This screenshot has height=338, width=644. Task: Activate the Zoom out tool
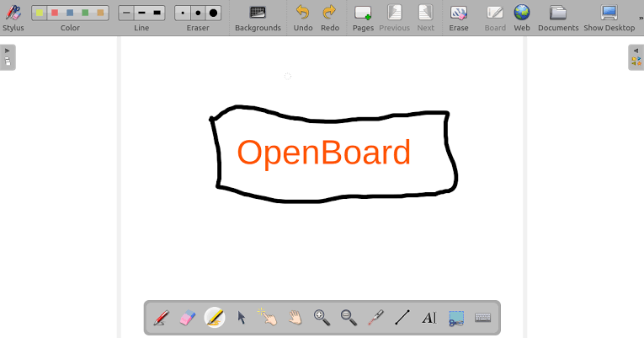click(x=349, y=318)
